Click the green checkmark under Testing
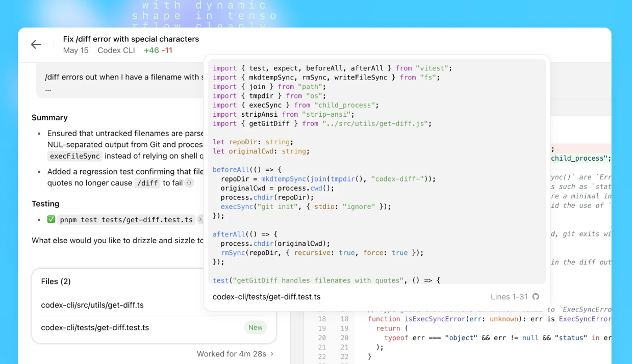 51,220
